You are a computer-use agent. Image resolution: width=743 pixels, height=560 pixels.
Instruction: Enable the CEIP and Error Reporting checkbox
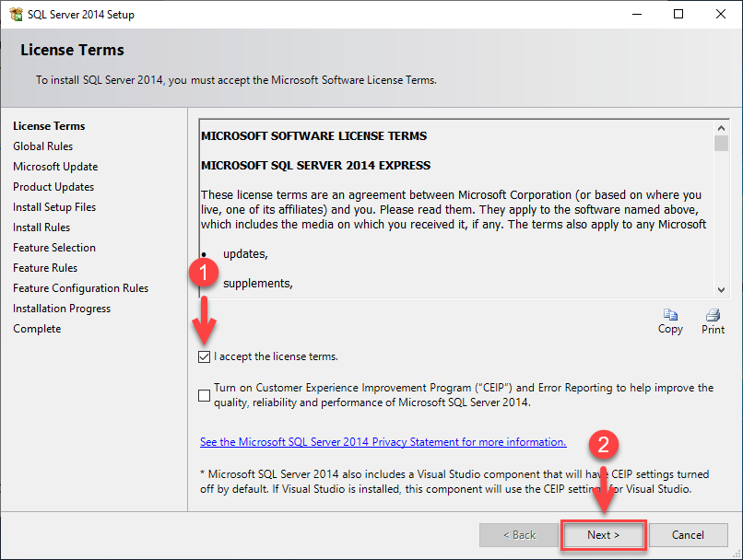click(x=205, y=395)
